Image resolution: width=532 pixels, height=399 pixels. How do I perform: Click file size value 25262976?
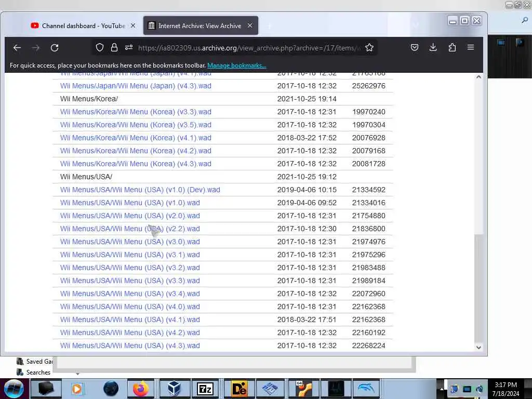[368, 86]
